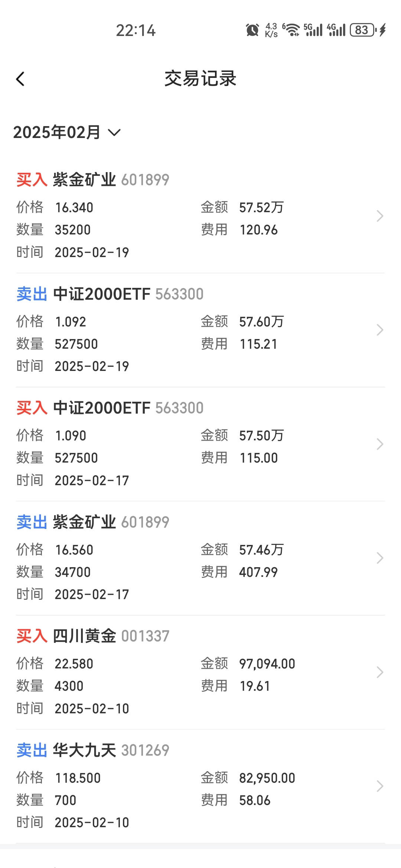Select the 买入 紫金矿业 601899 header
Screen dimensions: 401x868
coord(93,180)
